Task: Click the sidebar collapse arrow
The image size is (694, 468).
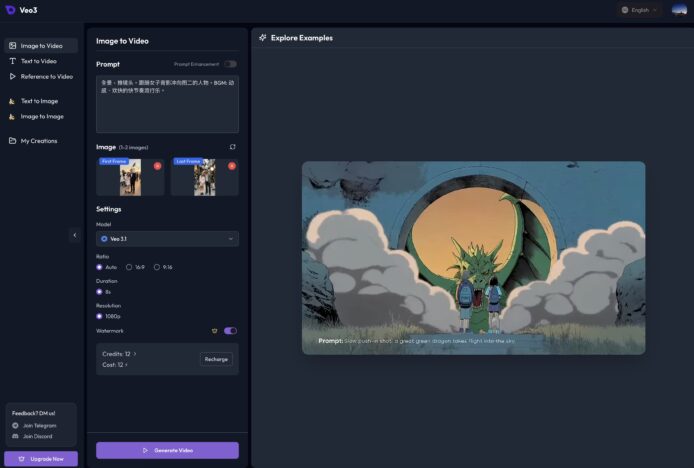Action: click(x=74, y=235)
